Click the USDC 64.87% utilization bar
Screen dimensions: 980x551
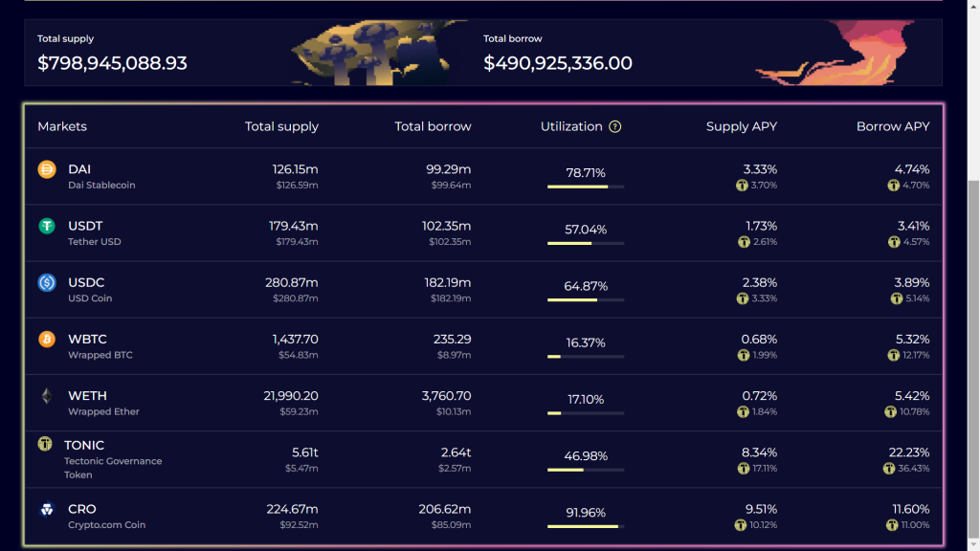586,299
